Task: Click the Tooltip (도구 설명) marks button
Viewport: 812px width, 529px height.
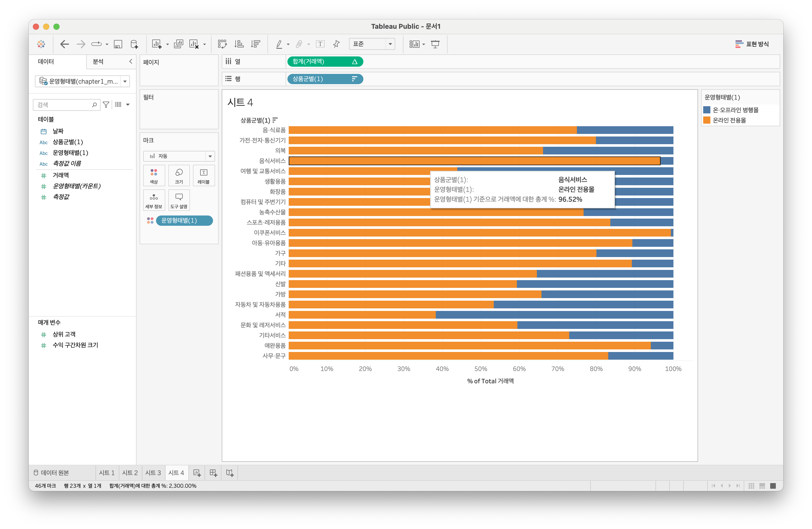Action: (179, 200)
